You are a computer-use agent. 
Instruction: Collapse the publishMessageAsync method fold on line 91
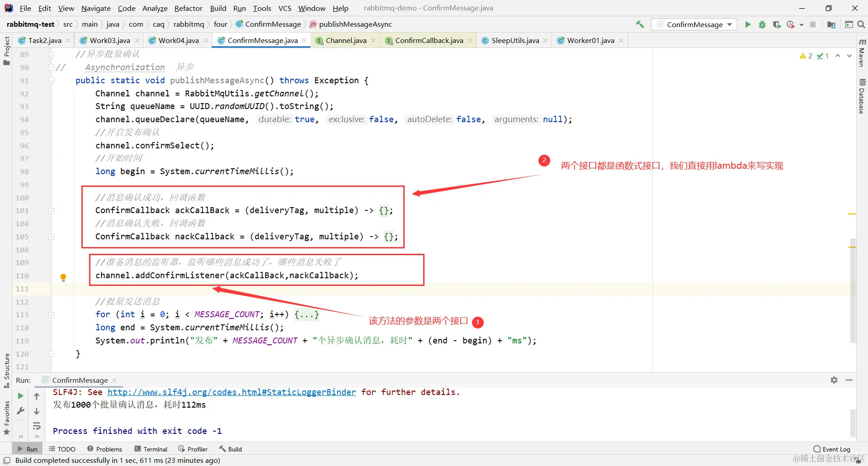click(52, 81)
